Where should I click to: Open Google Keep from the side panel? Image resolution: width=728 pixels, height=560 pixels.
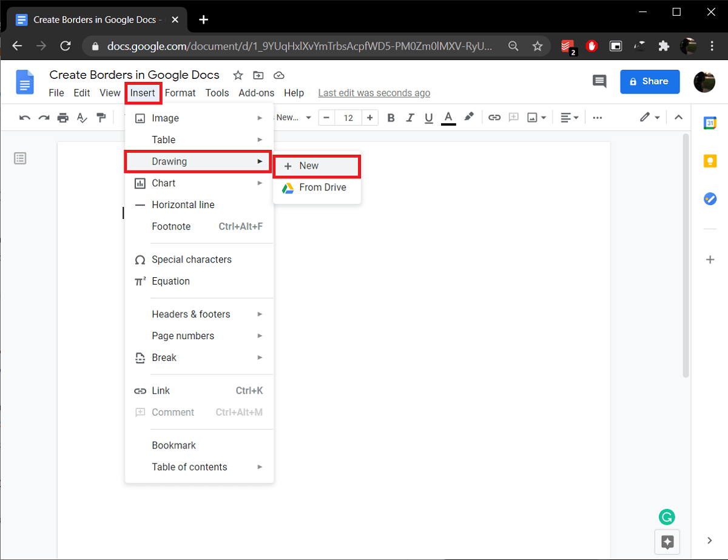(x=710, y=160)
